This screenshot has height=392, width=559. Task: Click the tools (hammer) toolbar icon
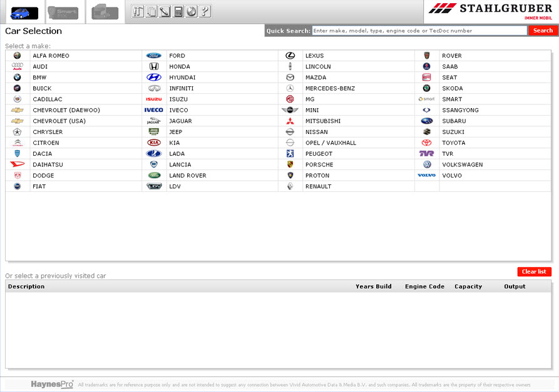(138, 11)
